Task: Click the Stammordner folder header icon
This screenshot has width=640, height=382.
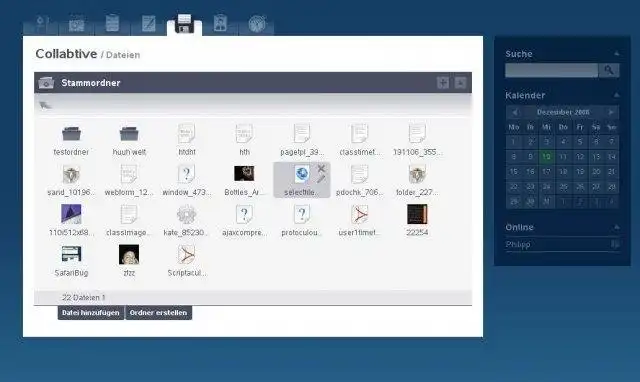Action: pos(46,82)
